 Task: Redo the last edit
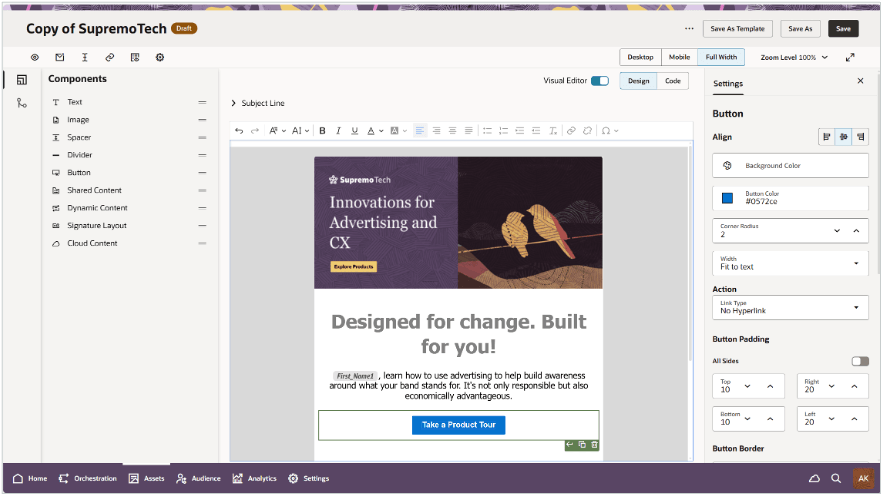click(255, 131)
